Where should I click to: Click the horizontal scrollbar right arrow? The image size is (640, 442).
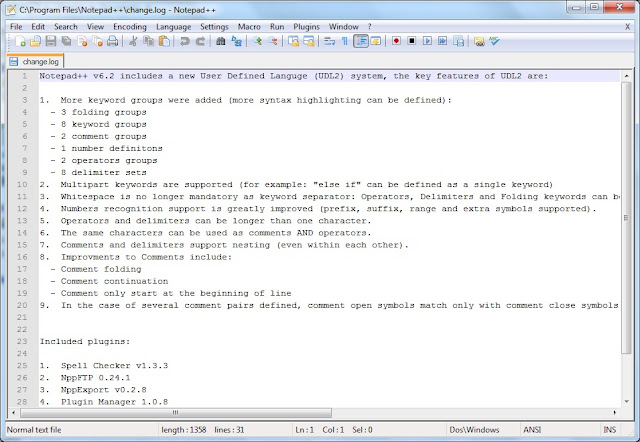615,413
